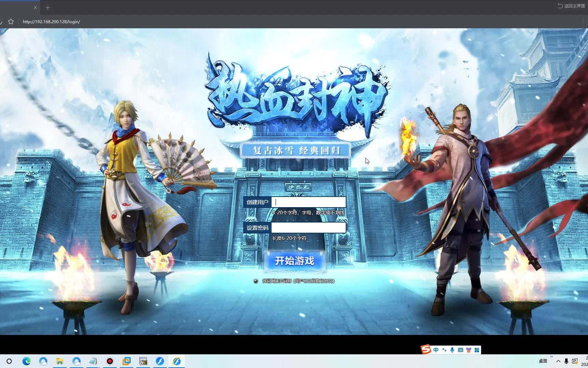Open the blue Flash-style browser taskbar icon

pyautogui.click(x=160, y=361)
